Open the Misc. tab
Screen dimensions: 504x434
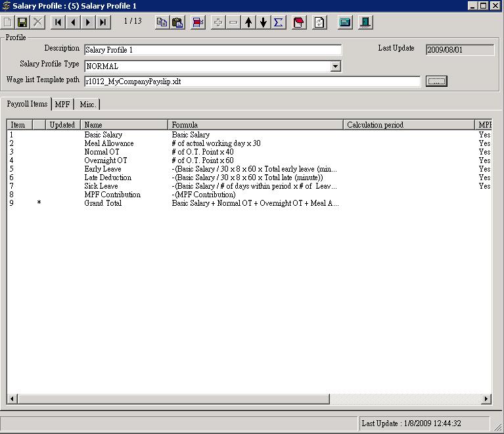tap(88, 105)
